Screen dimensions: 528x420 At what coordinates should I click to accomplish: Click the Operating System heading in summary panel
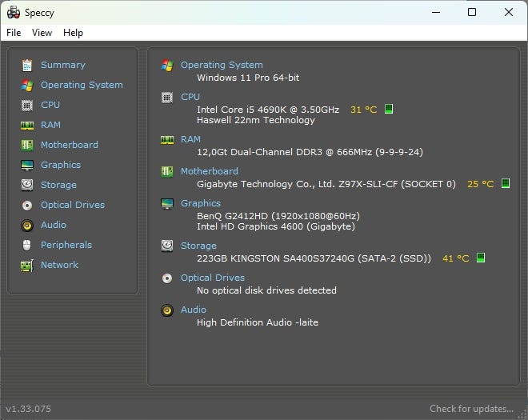222,65
